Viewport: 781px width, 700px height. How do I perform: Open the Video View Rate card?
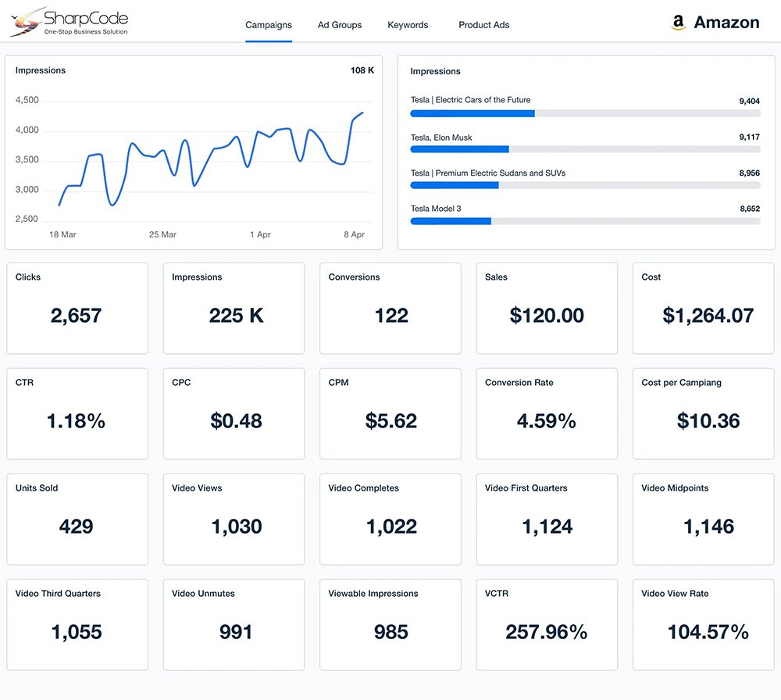point(703,624)
